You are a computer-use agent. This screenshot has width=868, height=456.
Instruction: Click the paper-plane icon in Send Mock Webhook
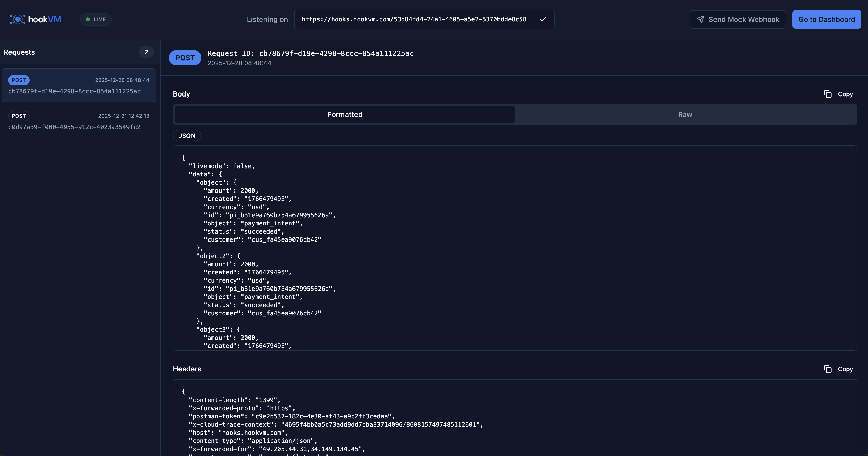701,19
